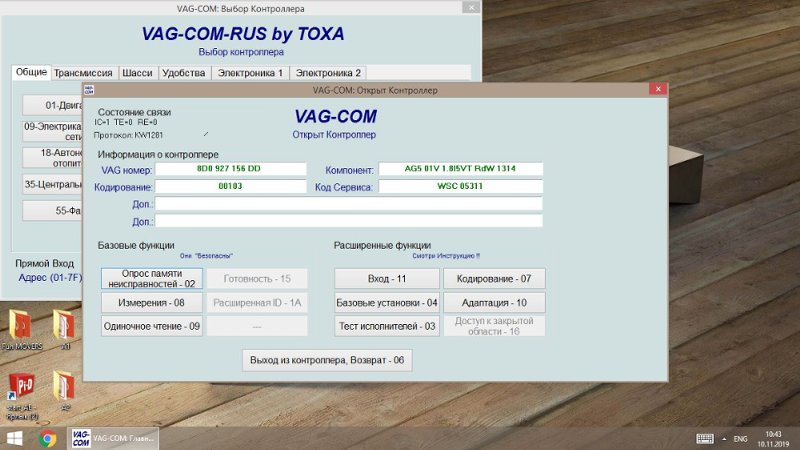This screenshot has width=800, height=450.
Task: Click the Они "Безопасны" note
Action: [206, 256]
